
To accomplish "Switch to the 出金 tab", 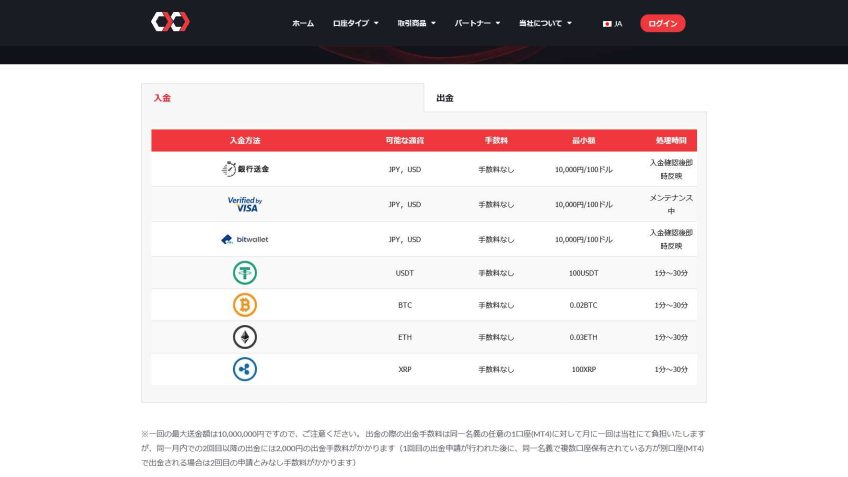I will 445,98.
